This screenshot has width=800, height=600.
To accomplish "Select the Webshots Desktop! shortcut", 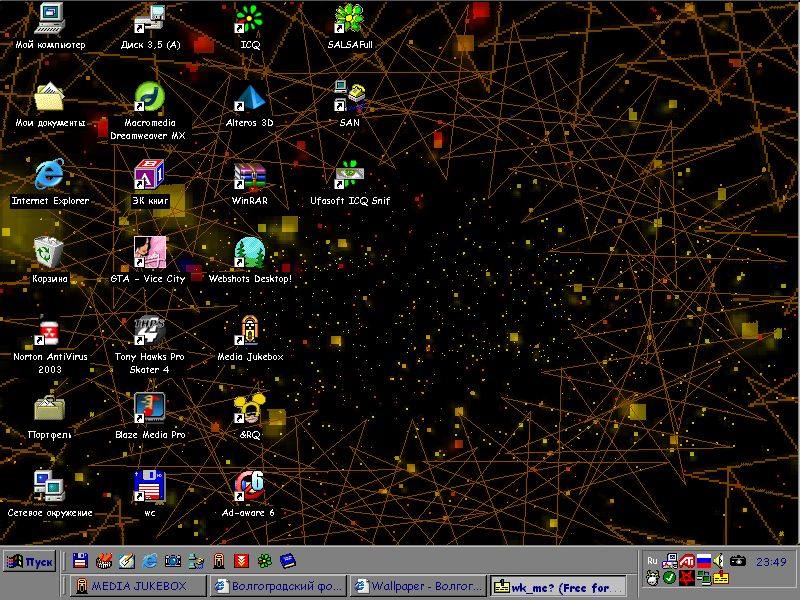I will point(249,260).
